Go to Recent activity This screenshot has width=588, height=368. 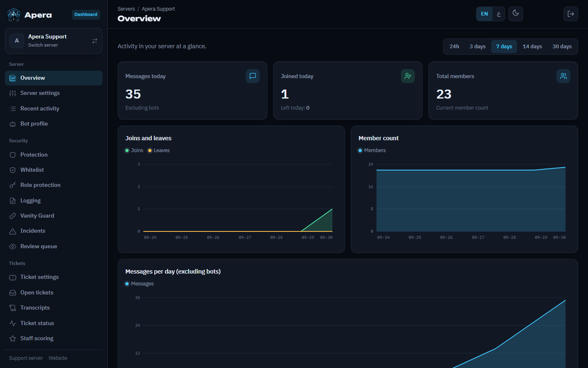pos(53,109)
